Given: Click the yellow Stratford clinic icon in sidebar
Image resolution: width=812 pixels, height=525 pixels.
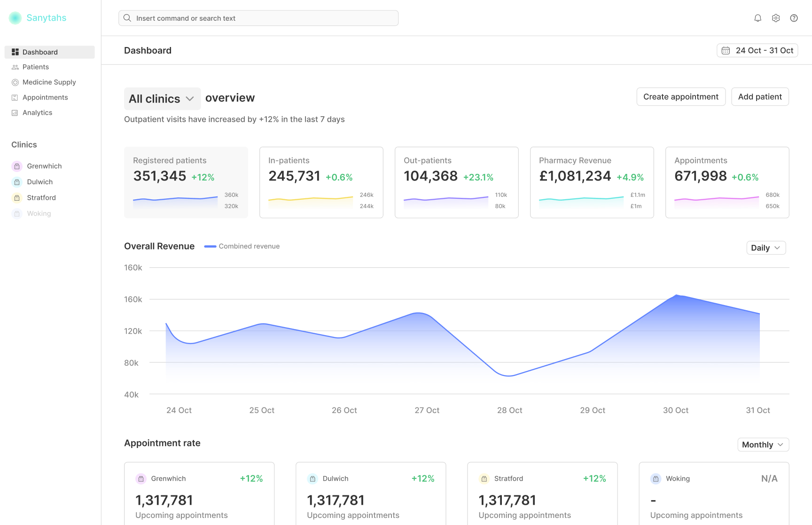Looking at the screenshot, I should 17,198.
